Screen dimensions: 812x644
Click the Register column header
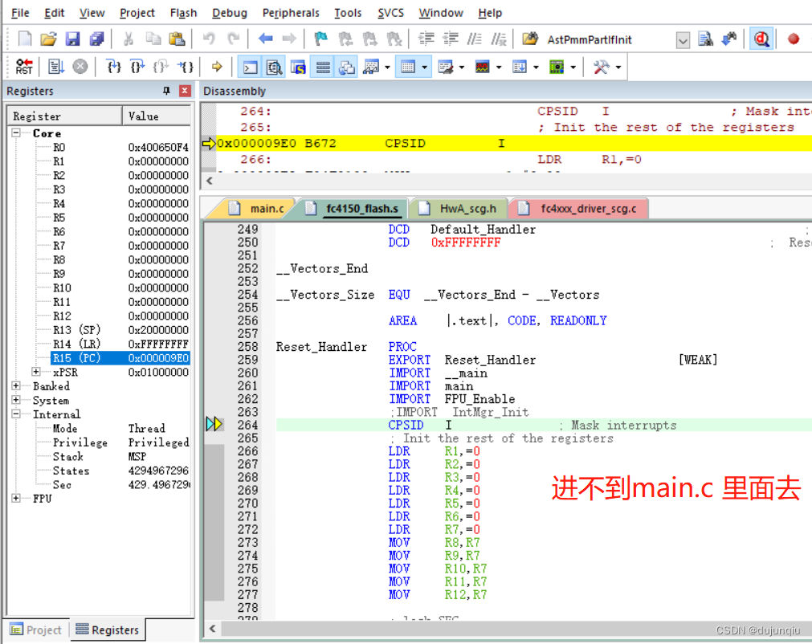pyautogui.click(x=65, y=116)
